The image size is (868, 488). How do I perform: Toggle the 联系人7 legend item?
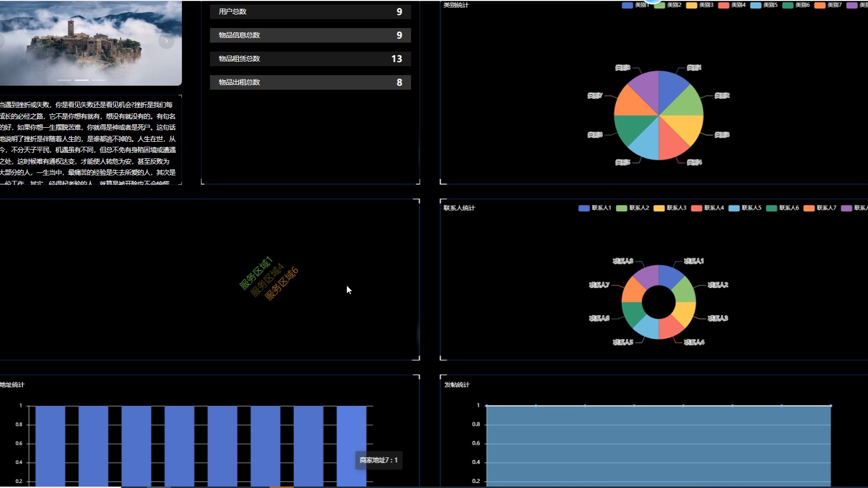click(820, 208)
